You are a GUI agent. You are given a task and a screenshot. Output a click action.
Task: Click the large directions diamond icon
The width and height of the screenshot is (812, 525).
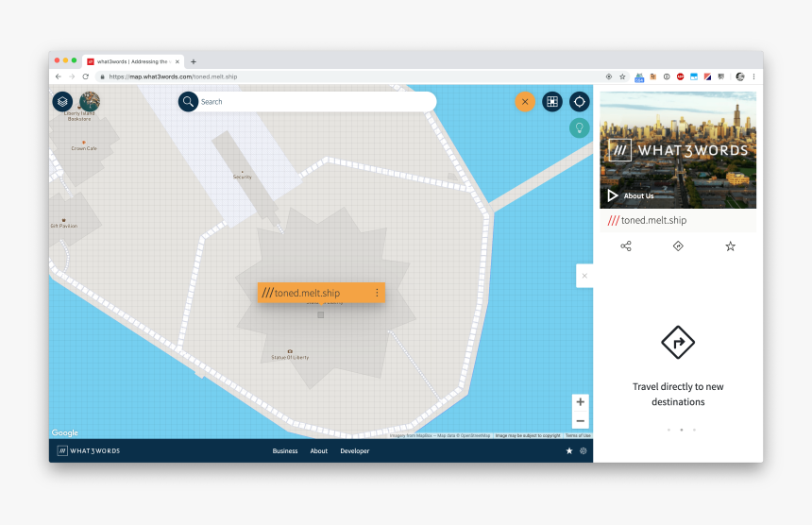coord(678,342)
